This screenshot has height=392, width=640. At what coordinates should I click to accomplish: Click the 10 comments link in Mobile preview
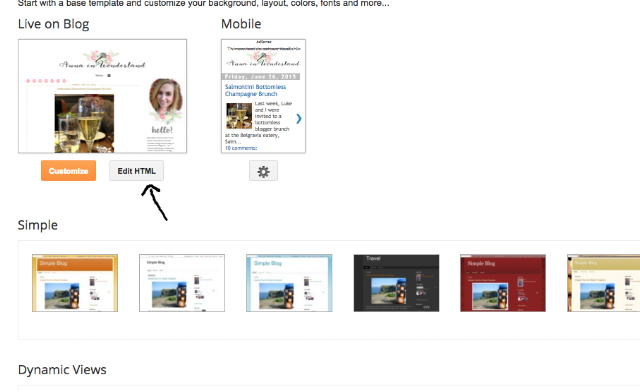click(x=241, y=148)
